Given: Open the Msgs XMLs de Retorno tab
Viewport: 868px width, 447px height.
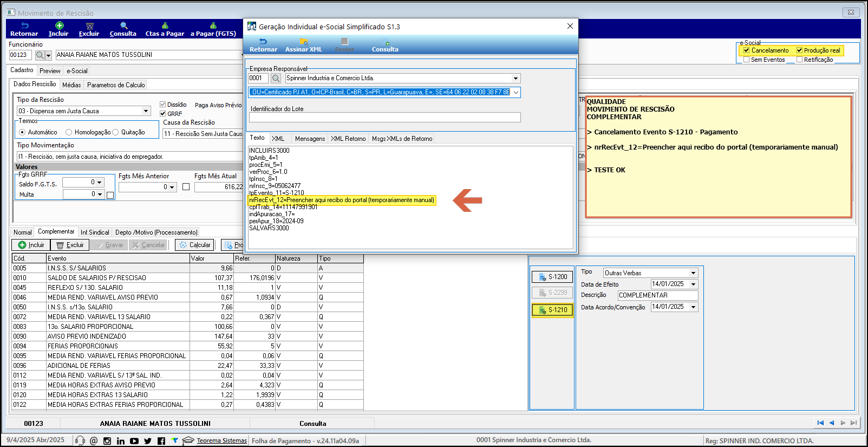Looking at the screenshot, I should [x=402, y=139].
